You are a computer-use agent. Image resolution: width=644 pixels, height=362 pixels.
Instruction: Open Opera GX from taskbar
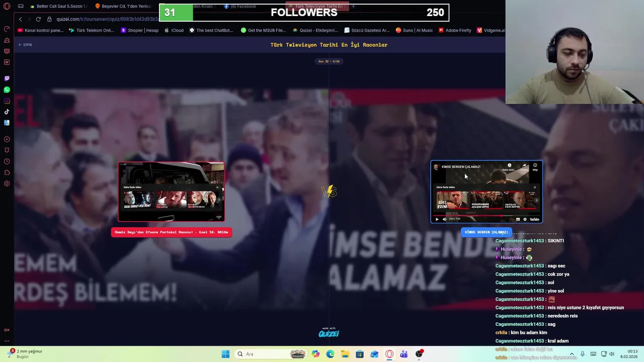[x=389, y=354]
